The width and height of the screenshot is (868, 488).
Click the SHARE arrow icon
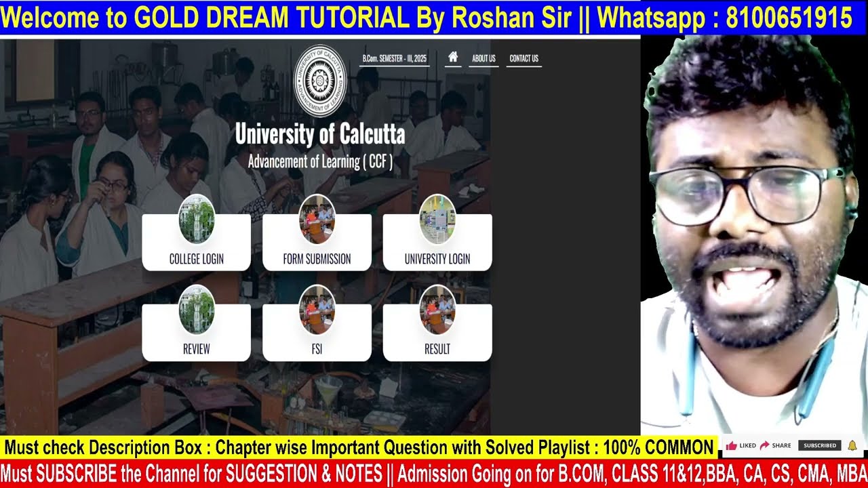click(x=764, y=445)
